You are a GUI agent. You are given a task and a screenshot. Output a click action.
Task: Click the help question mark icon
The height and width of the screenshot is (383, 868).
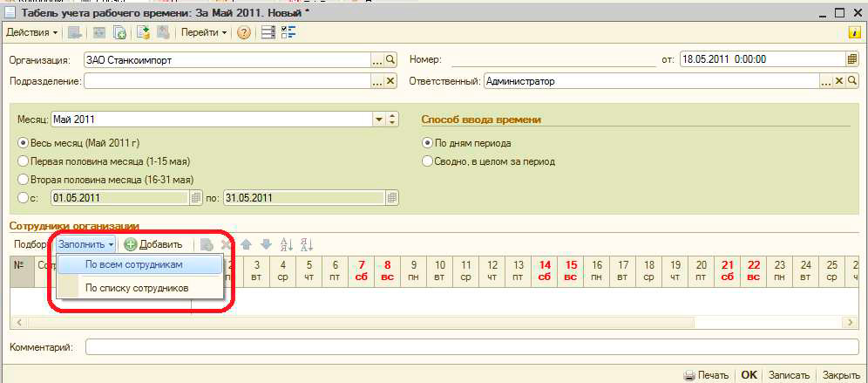tap(243, 33)
